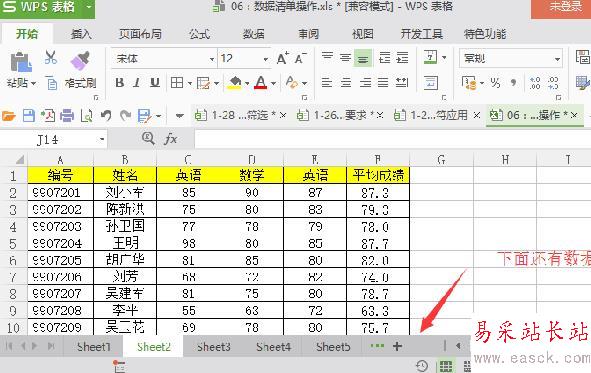Increase indent icon

click(402, 58)
